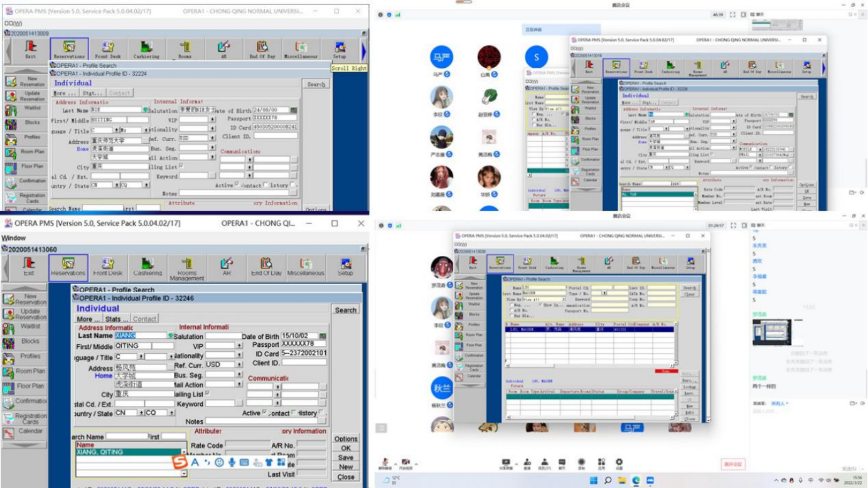Click red leave meeting button
Screen dimensions: 868x488
pos(733,464)
